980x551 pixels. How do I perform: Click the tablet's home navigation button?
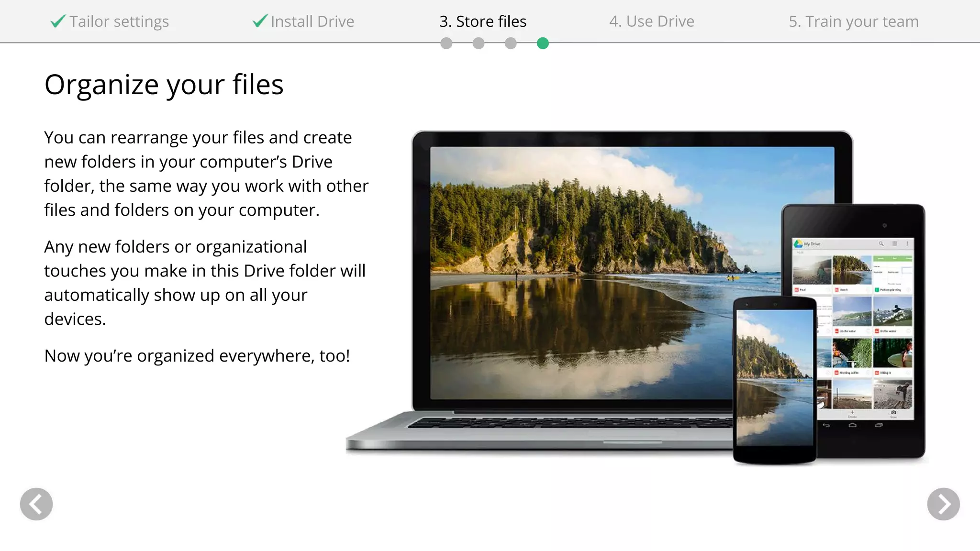(852, 425)
